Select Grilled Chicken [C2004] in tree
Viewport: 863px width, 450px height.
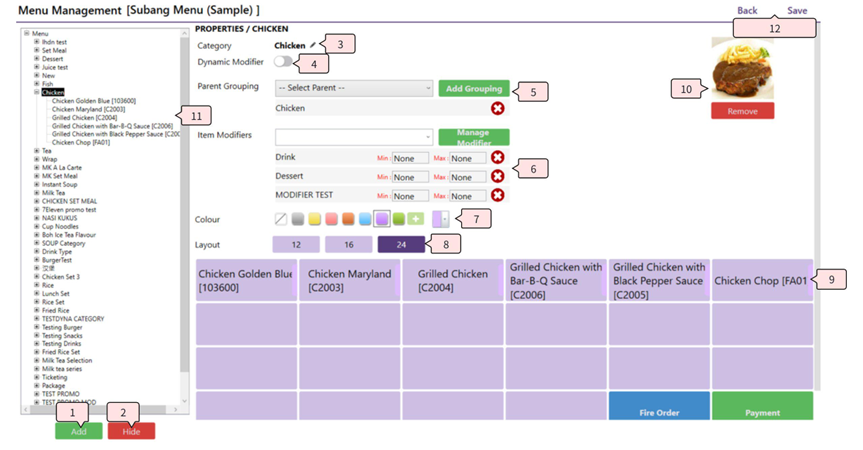pyautogui.click(x=84, y=118)
